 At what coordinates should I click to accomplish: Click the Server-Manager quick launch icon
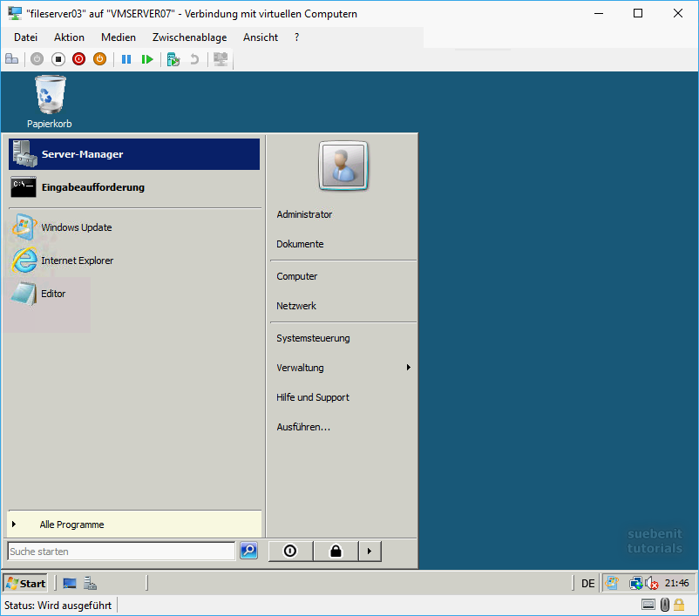tap(91, 584)
